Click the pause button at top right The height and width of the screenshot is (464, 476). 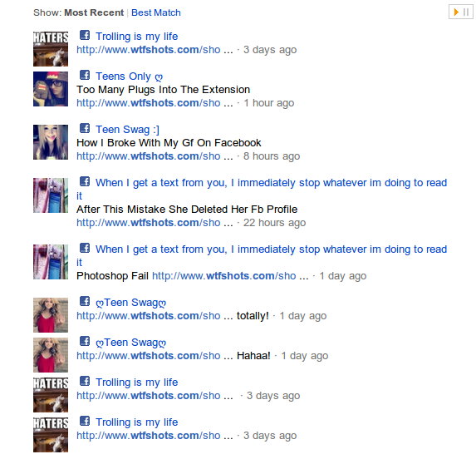(x=466, y=12)
